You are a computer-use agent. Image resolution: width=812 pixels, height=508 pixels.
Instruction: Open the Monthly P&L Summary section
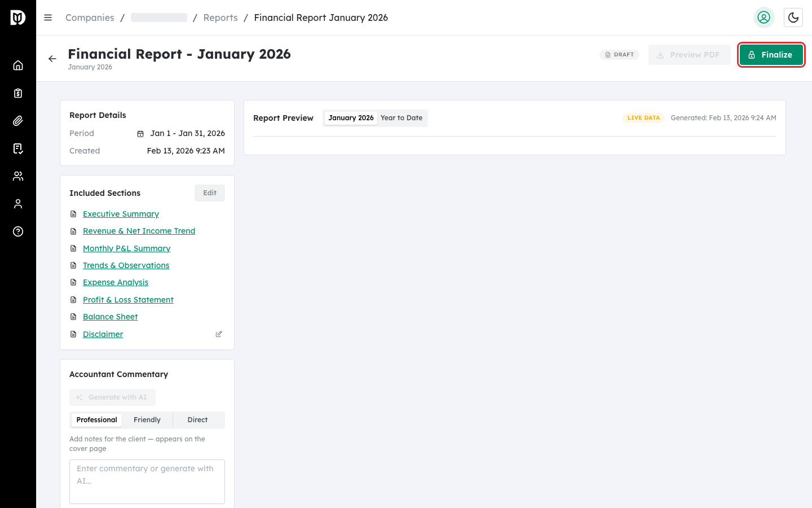126,248
